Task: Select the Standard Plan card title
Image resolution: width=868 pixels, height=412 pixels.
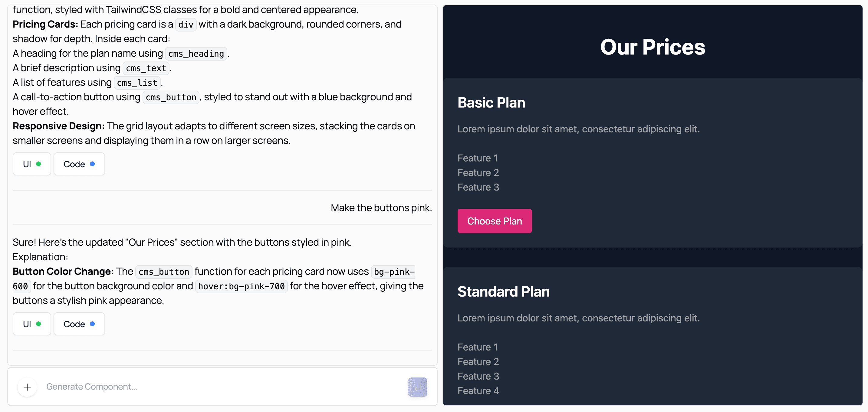Action: coord(503,292)
